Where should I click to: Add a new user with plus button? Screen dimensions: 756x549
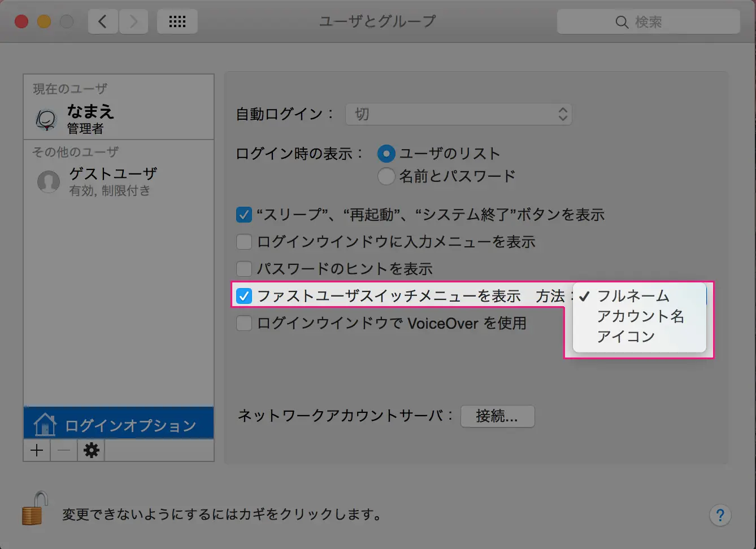click(x=37, y=450)
